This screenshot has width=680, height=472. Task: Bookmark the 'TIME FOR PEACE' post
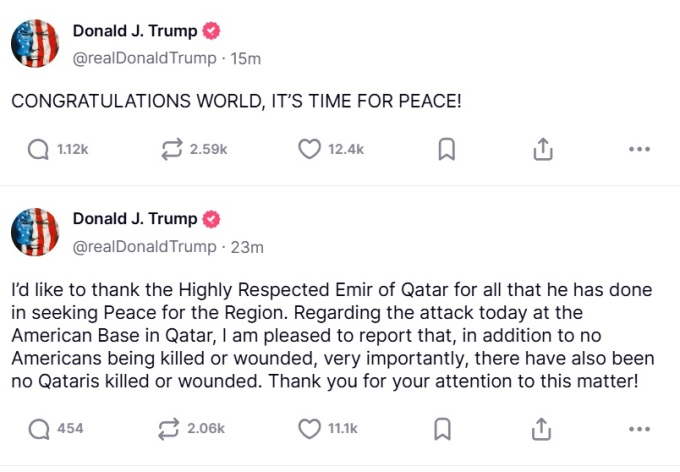pos(447,149)
